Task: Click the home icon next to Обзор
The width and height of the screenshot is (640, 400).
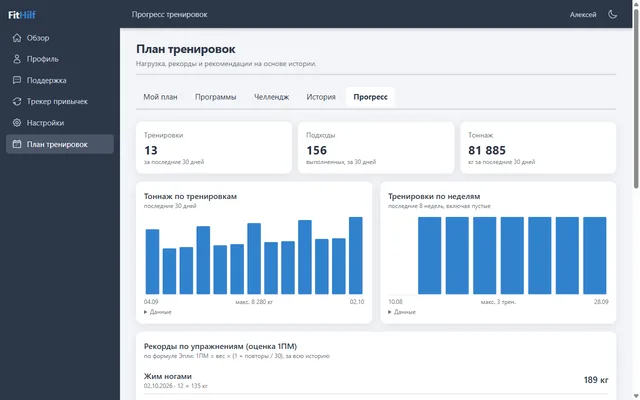Action: [17, 38]
